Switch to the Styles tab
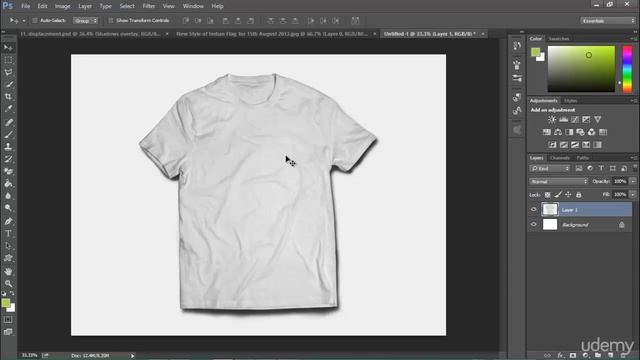640x360 pixels. click(571, 101)
